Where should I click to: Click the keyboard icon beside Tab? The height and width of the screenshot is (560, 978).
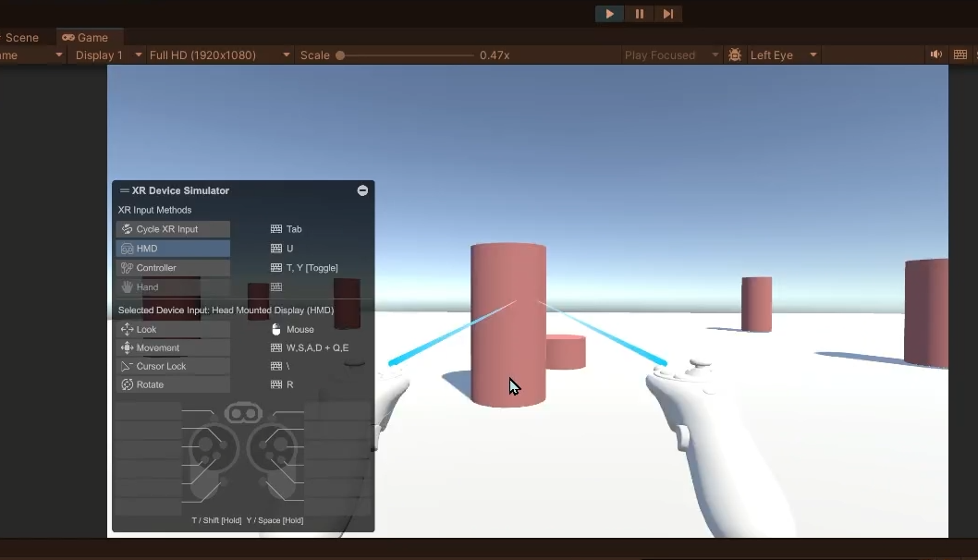coord(276,229)
